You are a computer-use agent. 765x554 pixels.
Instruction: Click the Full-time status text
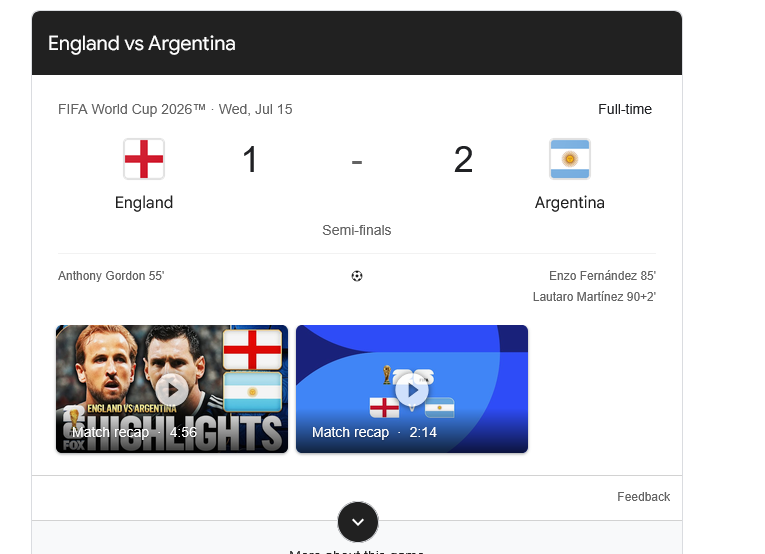[625, 109]
